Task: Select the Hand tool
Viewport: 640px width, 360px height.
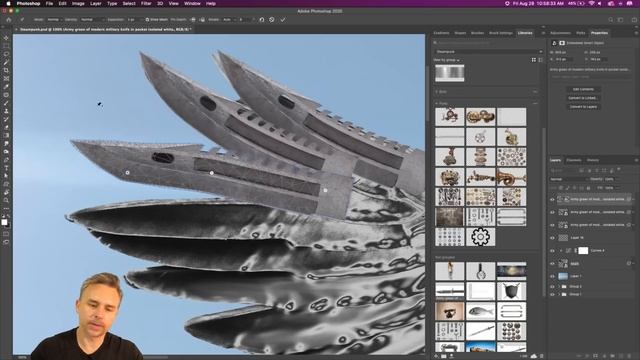Action: tap(6, 192)
